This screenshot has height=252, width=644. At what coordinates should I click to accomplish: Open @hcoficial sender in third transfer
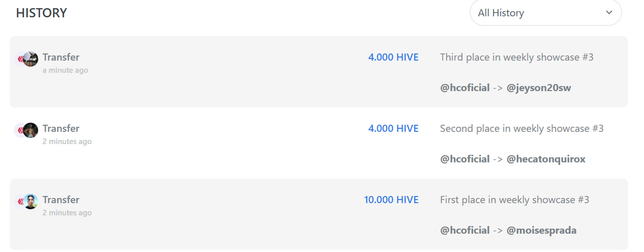coord(465,230)
